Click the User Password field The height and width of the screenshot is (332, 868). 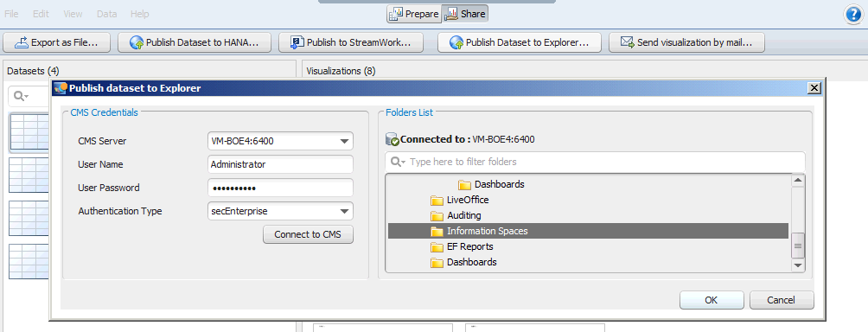(280, 188)
